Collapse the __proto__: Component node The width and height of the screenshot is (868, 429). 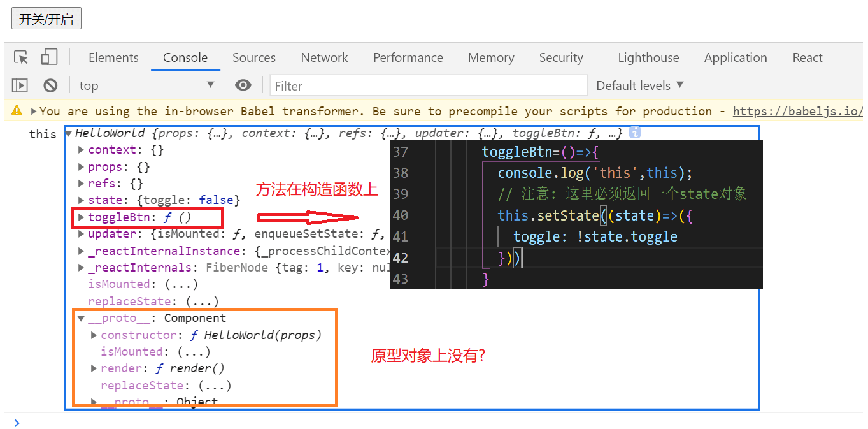click(x=81, y=318)
